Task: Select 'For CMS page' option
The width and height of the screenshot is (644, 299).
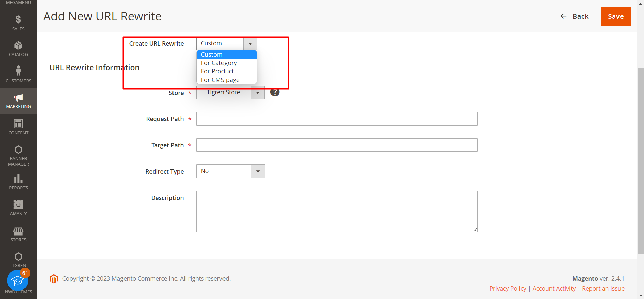Action: pyautogui.click(x=220, y=80)
